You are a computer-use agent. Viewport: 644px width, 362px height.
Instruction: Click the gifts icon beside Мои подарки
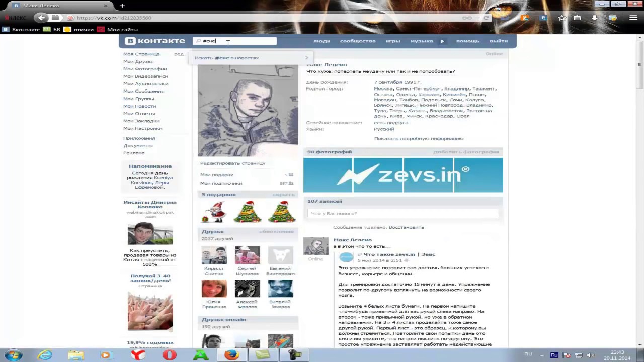(x=291, y=175)
